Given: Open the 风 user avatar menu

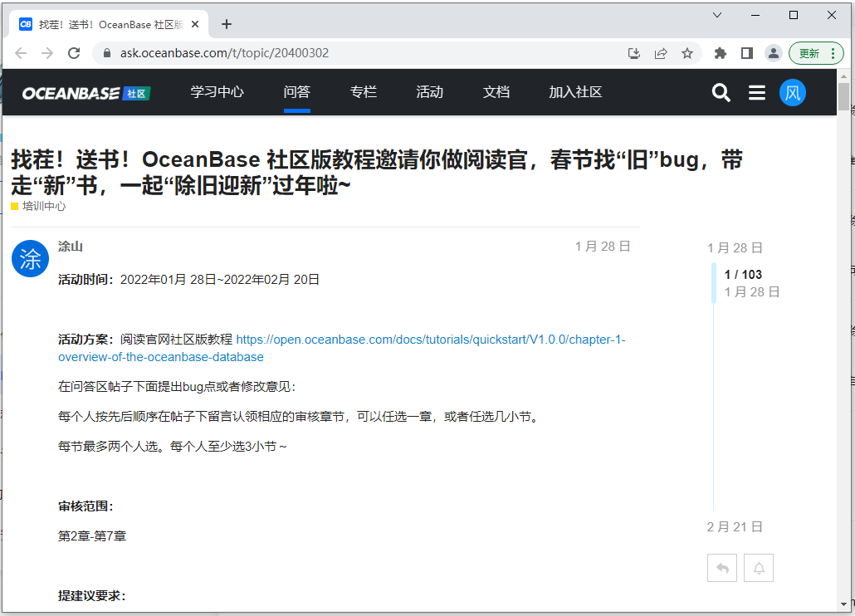Looking at the screenshot, I should (x=792, y=93).
